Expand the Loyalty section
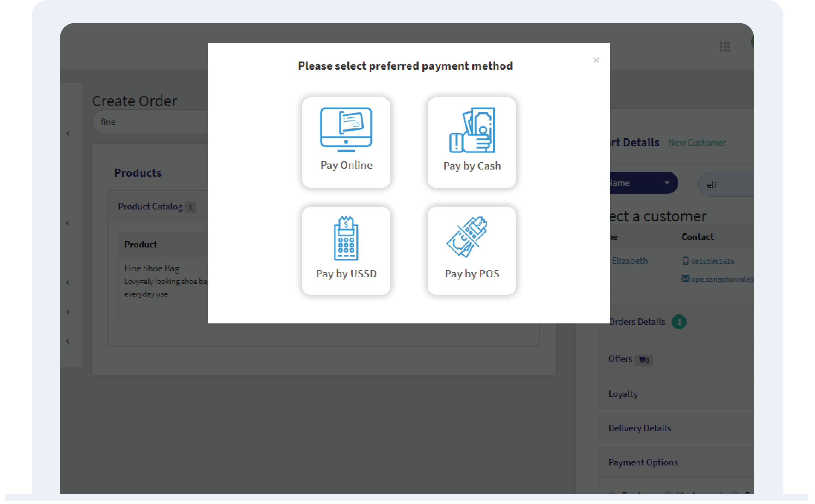This screenshot has width=815, height=504. [x=676, y=394]
